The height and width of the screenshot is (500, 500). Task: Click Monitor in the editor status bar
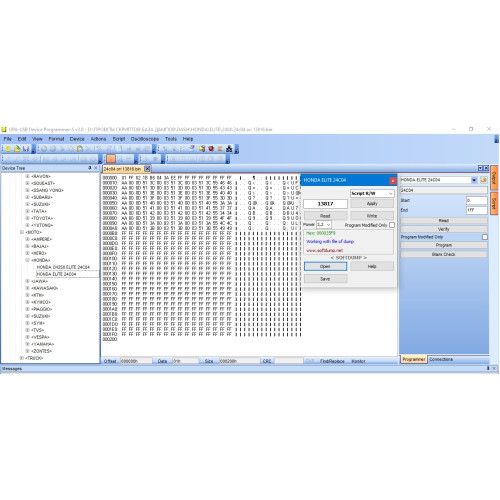tap(358, 361)
